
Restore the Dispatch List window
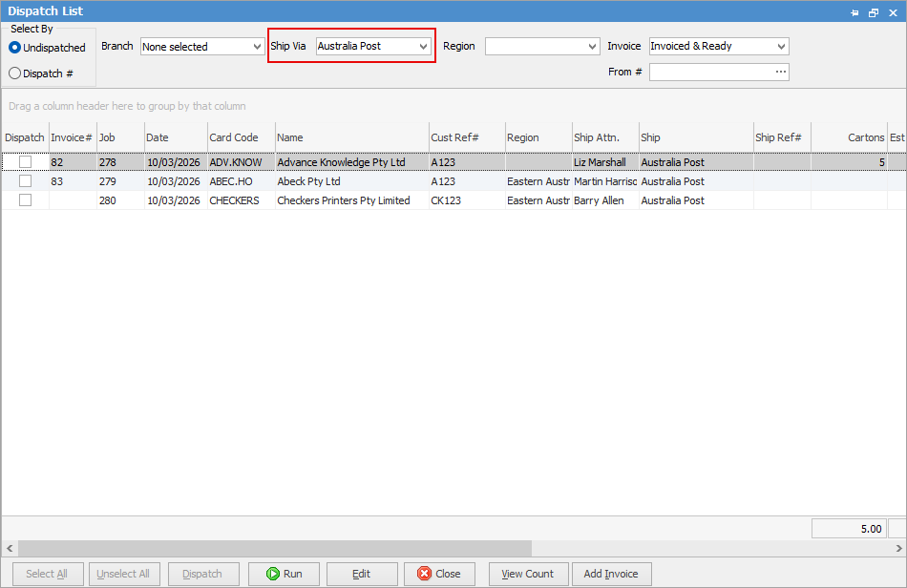[874, 12]
